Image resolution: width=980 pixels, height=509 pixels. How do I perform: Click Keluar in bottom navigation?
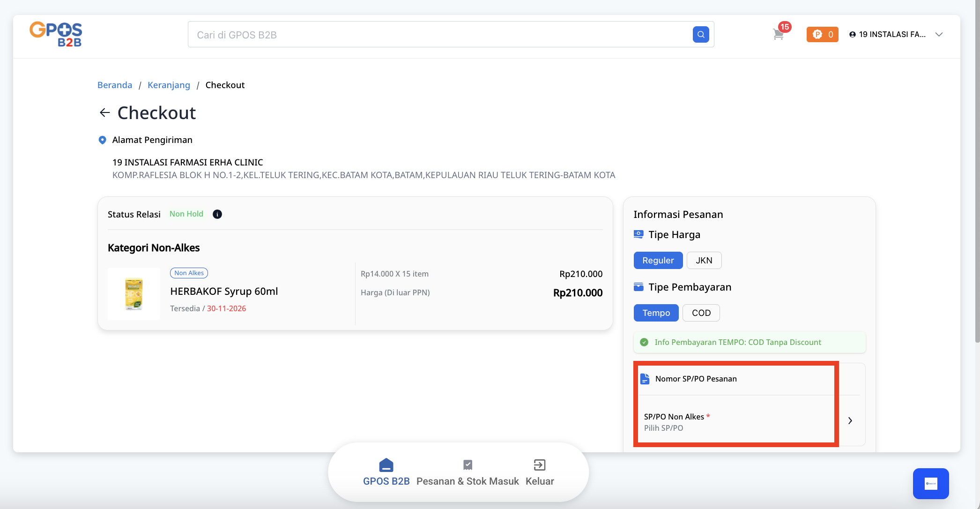point(540,472)
